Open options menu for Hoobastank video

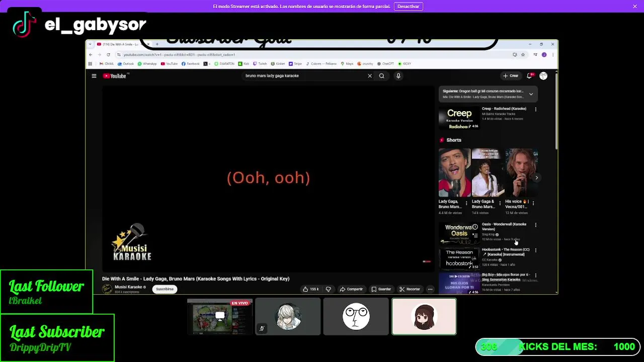535,250
